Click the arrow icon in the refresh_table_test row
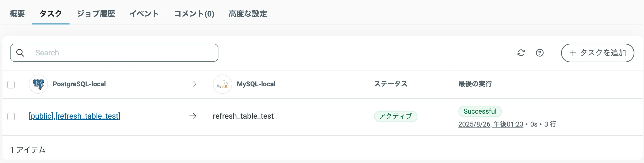This screenshot has height=163, width=644. pos(193,116)
